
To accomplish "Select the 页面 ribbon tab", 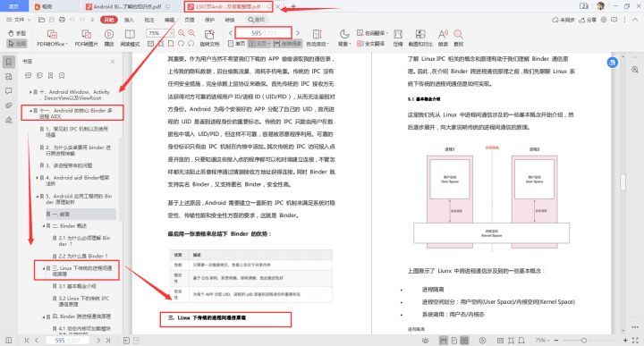I will coord(190,20).
